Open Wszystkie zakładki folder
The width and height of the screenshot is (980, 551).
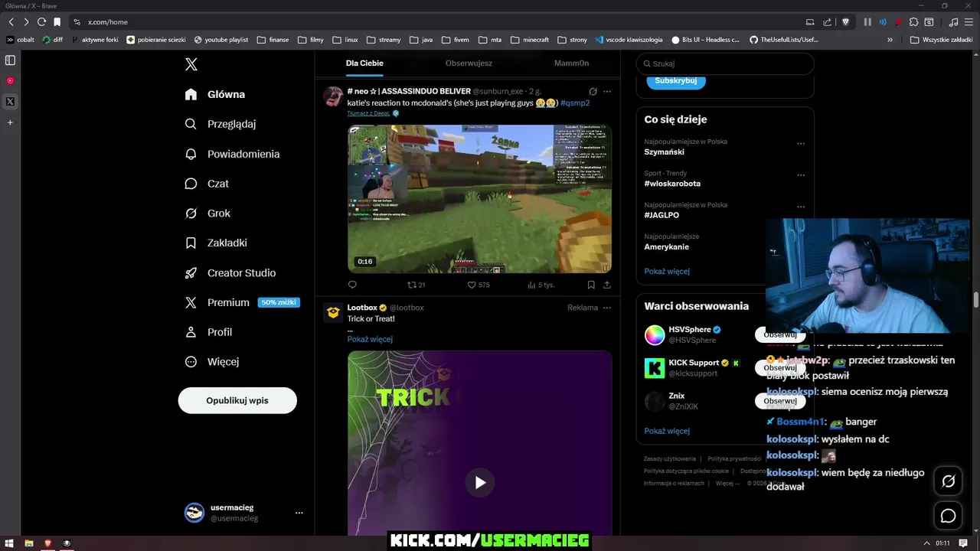[941, 40]
